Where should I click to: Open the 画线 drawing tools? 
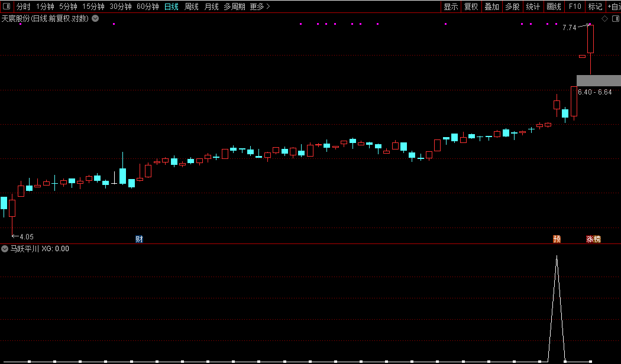[x=554, y=6]
